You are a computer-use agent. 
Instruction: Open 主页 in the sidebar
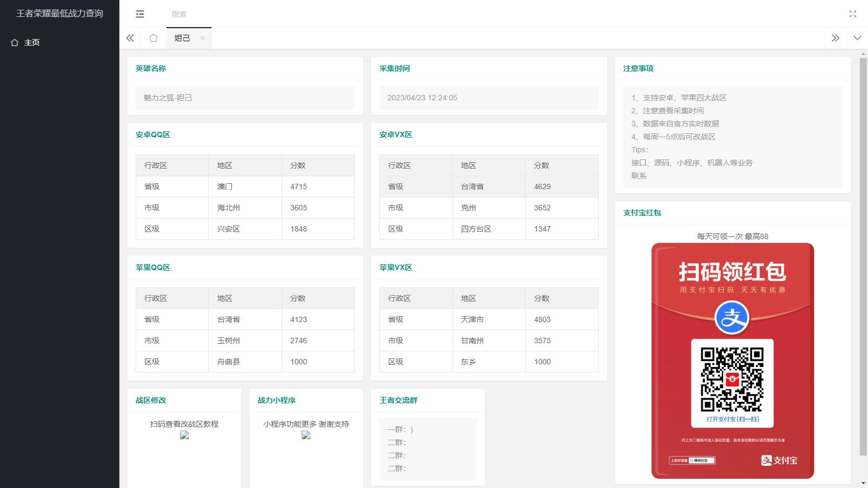click(31, 42)
